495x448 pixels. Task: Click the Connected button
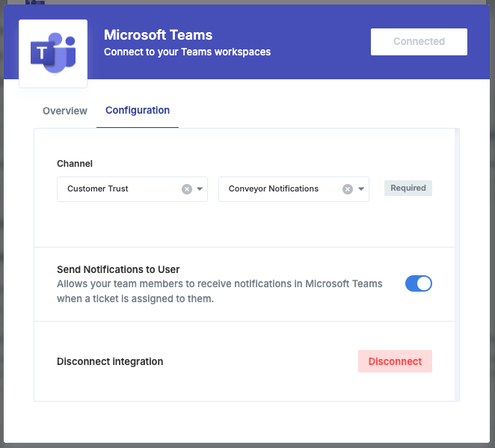(419, 42)
